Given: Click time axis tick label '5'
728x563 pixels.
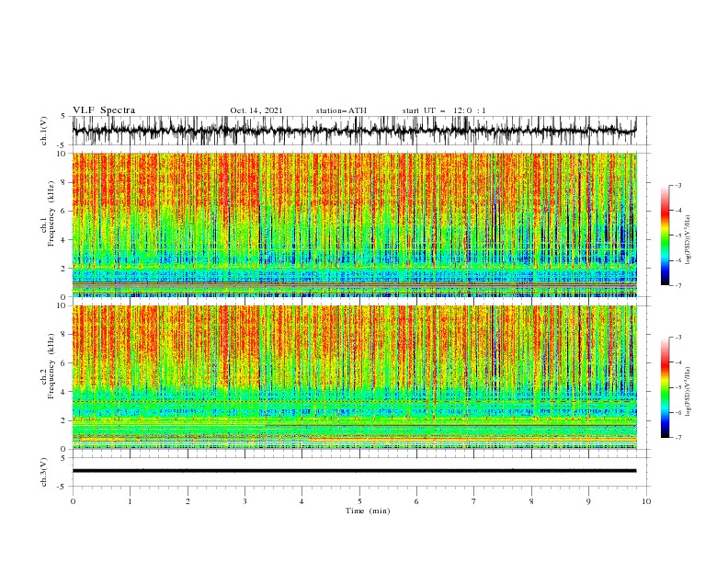Looking at the screenshot, I should tap(359, 501).
